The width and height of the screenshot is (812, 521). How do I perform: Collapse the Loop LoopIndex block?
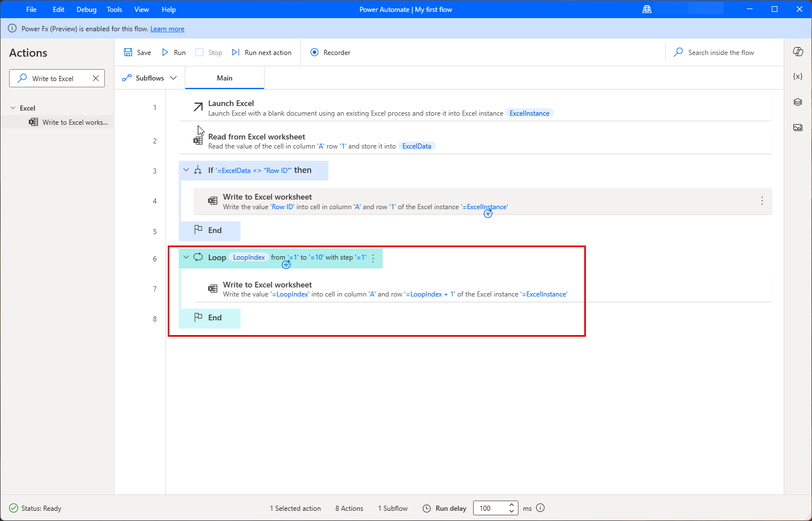coord(186,257)
